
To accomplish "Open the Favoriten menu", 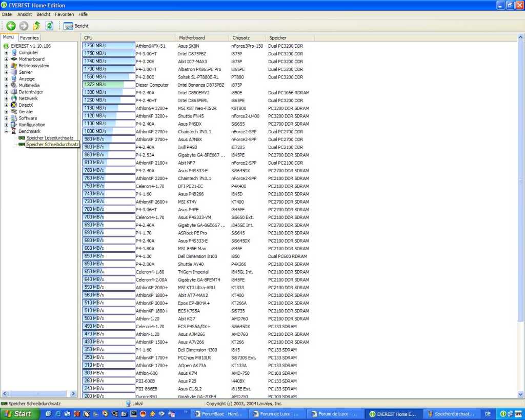I will tap(64, 14).
